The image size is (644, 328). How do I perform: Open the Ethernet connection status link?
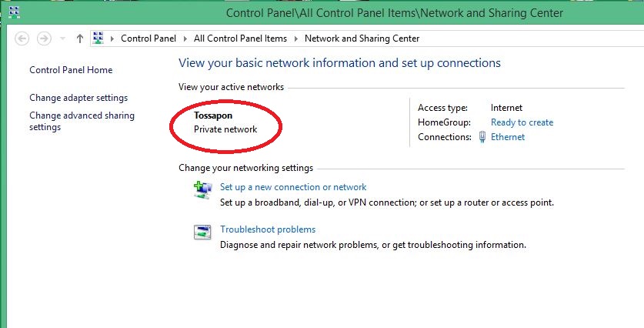(x=508, y=137)
